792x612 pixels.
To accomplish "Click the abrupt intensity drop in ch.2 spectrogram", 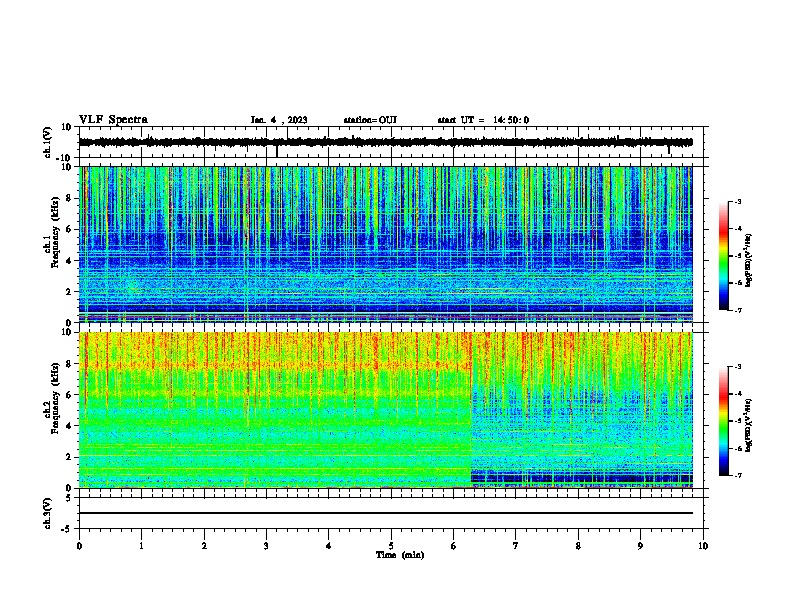I will click(471, 410).
